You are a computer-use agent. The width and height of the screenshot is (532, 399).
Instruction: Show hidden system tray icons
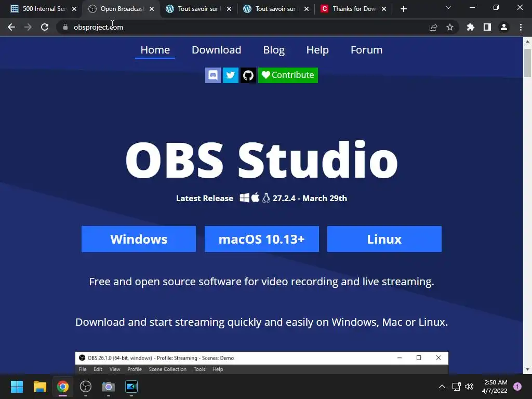pyautogui.click(x=442, y=387)
